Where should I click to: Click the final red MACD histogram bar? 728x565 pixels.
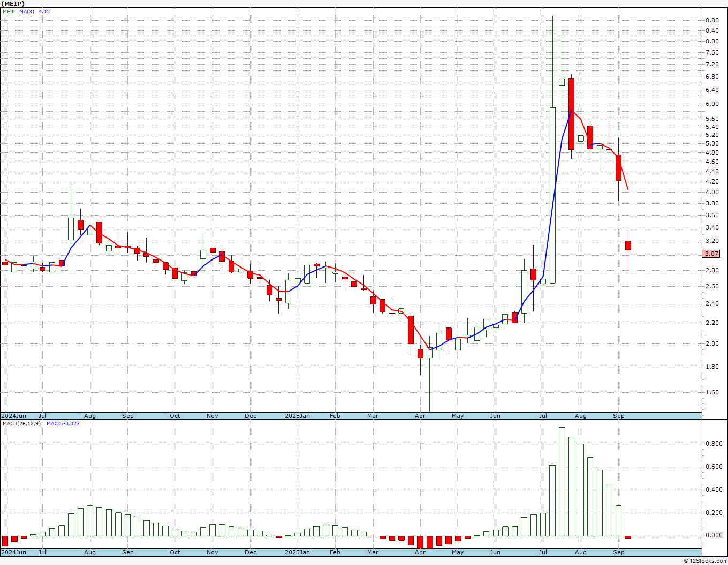[628, 537]
